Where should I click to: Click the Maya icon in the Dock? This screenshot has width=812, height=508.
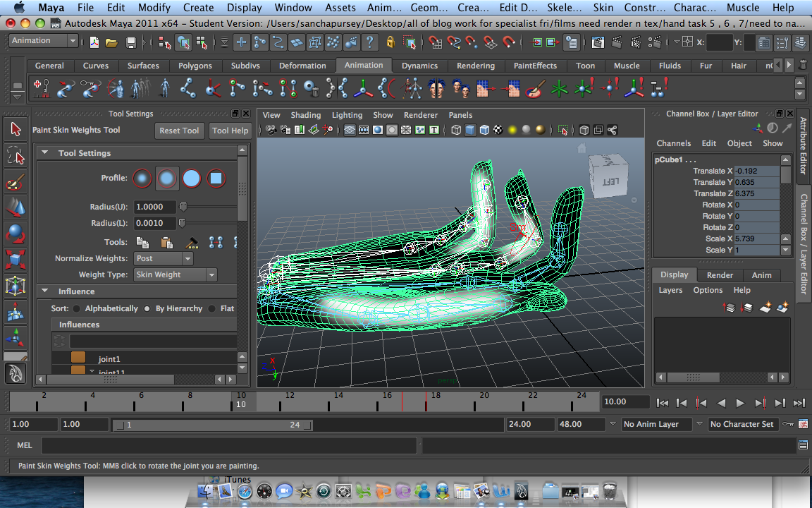tap(521, 490)
